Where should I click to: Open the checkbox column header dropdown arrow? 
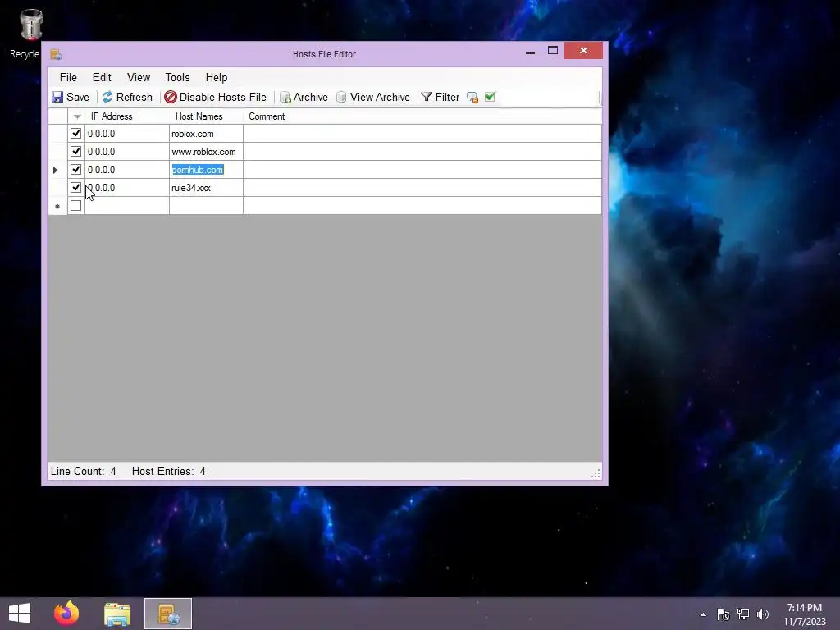tap(76, 116)
